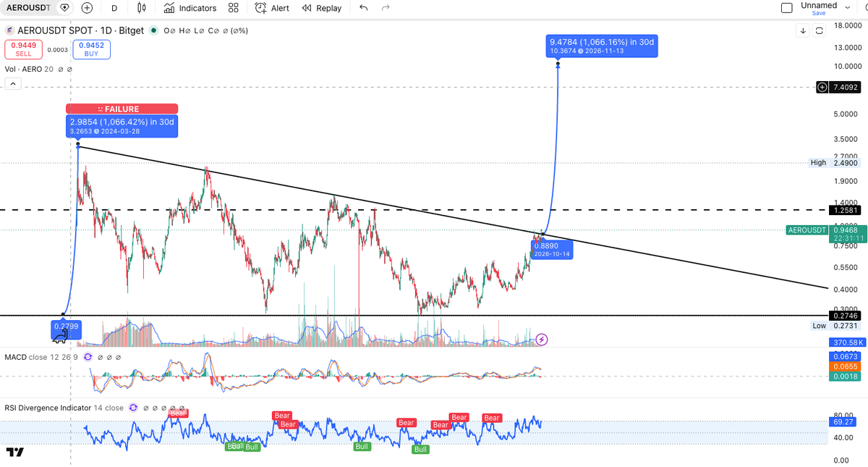
Task: Click the 0.8890 2026-10-14 label
Action: click(553, 250)
